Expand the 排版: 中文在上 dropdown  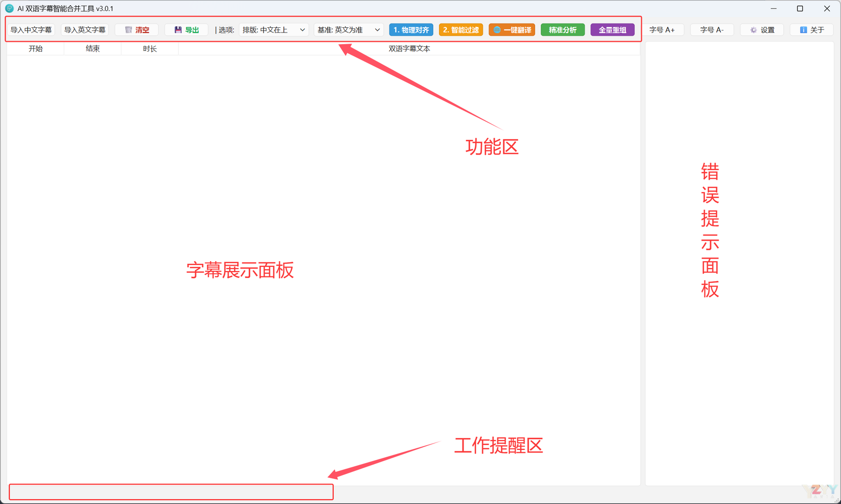273,30
